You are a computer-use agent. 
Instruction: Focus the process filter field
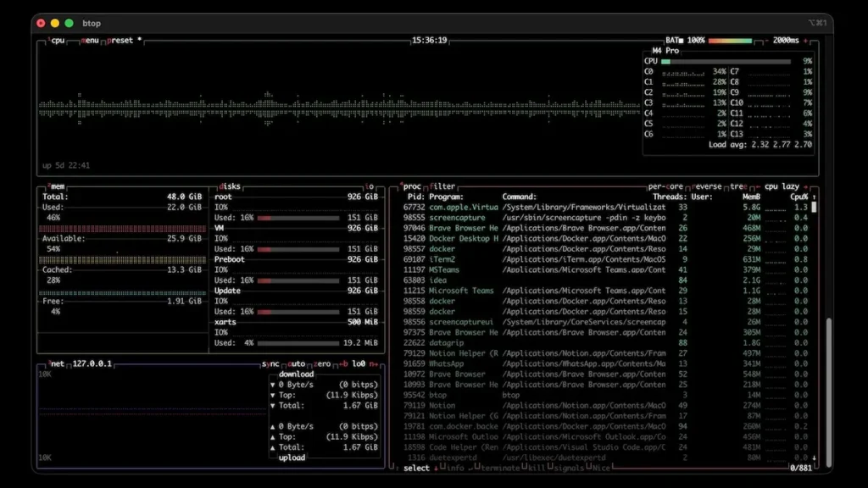tap(442, 186)
